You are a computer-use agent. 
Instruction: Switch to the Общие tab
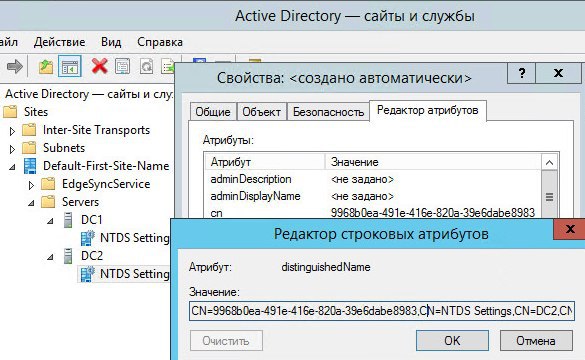coord(213,112)
